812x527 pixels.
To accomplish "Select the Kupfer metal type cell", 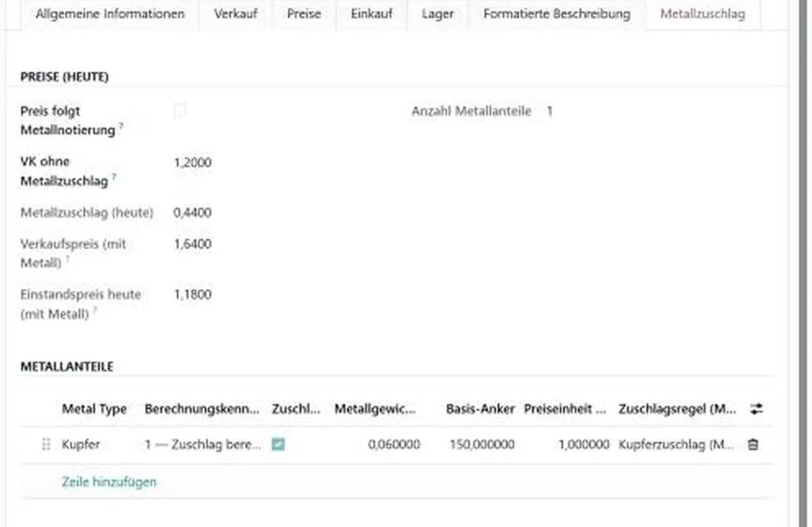I will pyautogui.click(x=81, y=444).
